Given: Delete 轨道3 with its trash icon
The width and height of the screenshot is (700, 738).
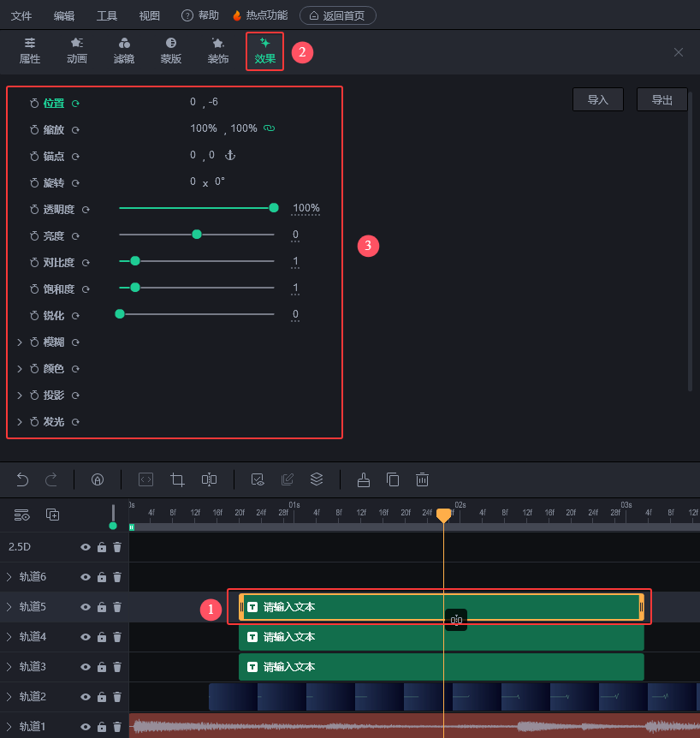Looking at the screenshot, I should click(x=117, y=667).
